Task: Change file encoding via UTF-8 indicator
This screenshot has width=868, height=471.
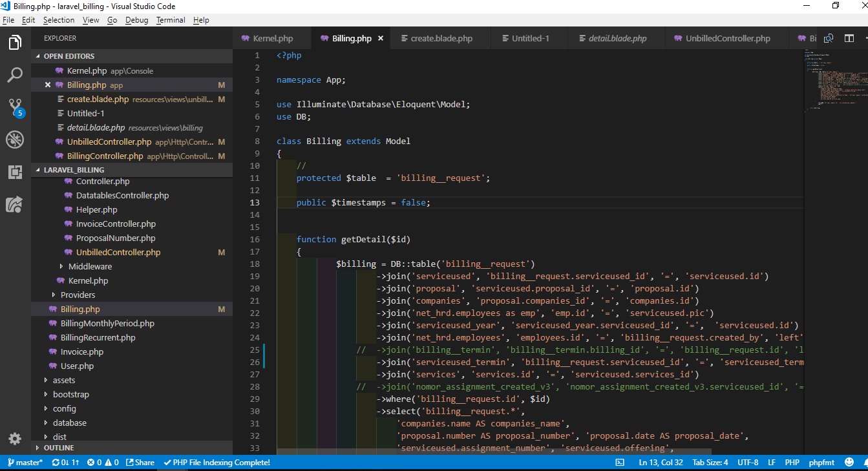Action: [748, 463]
